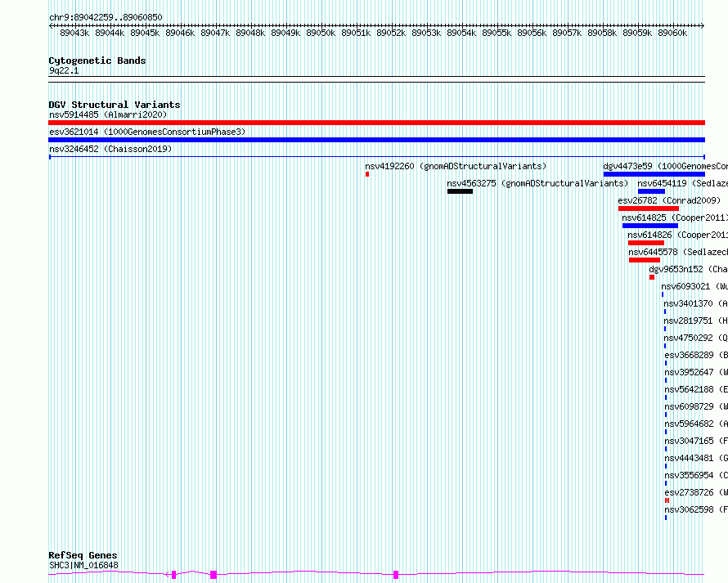The width and height of the screenshot is (728, 583).
Task: Click the nsv3401370 variant label
Action: click(x=695, y=303)
